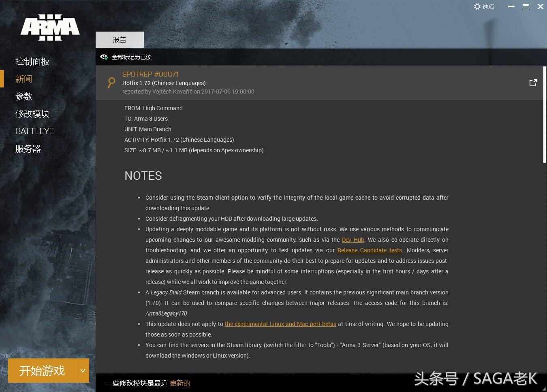The image size is (547, 392).
Task: Open the 修改模块 mods section
Action: 32,114
